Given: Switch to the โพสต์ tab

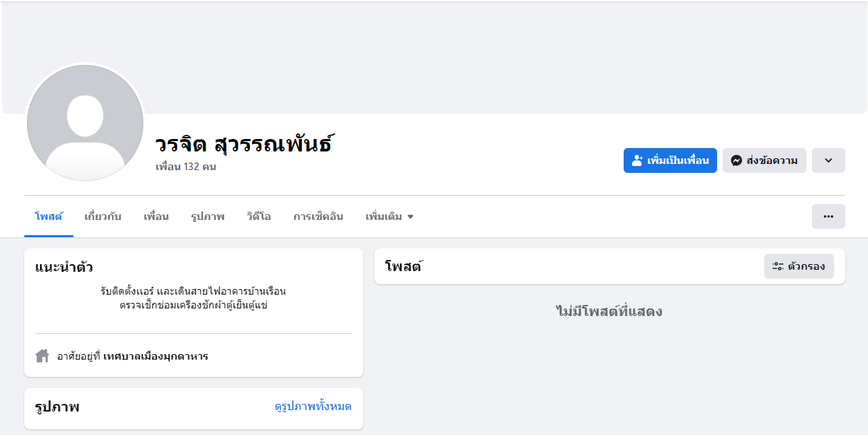Looking at the screenshot, I should 48,216.
